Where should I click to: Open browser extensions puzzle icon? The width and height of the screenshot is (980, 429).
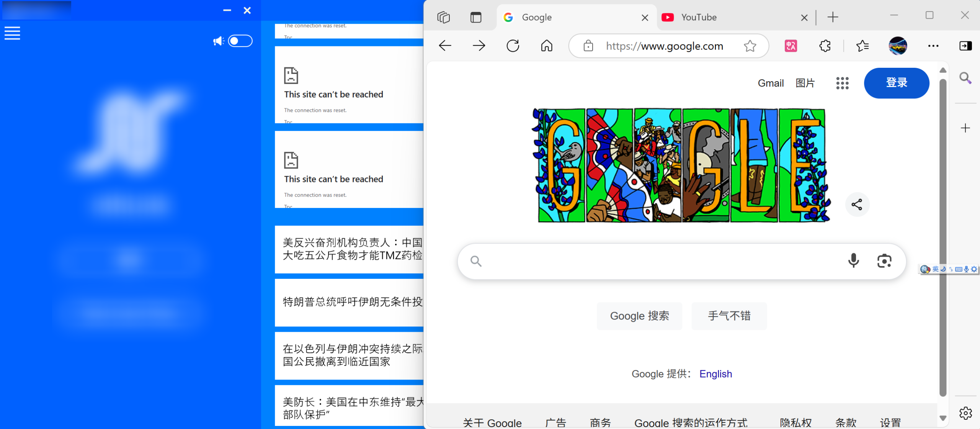[825, 46]
